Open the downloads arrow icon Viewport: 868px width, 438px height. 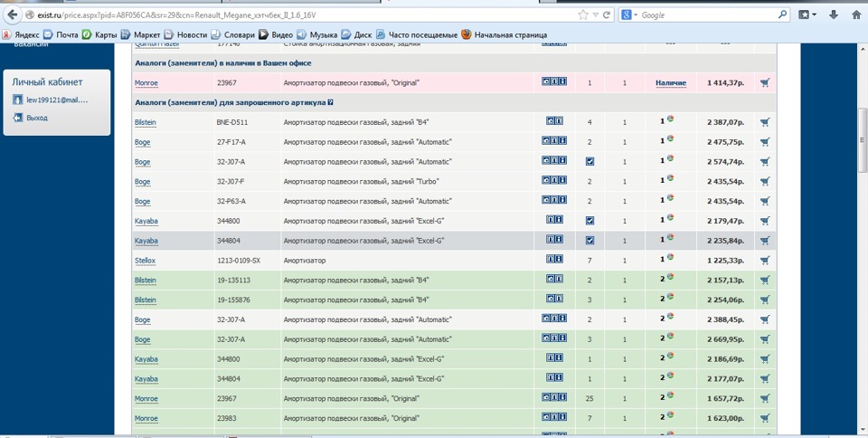coord(833,15)
